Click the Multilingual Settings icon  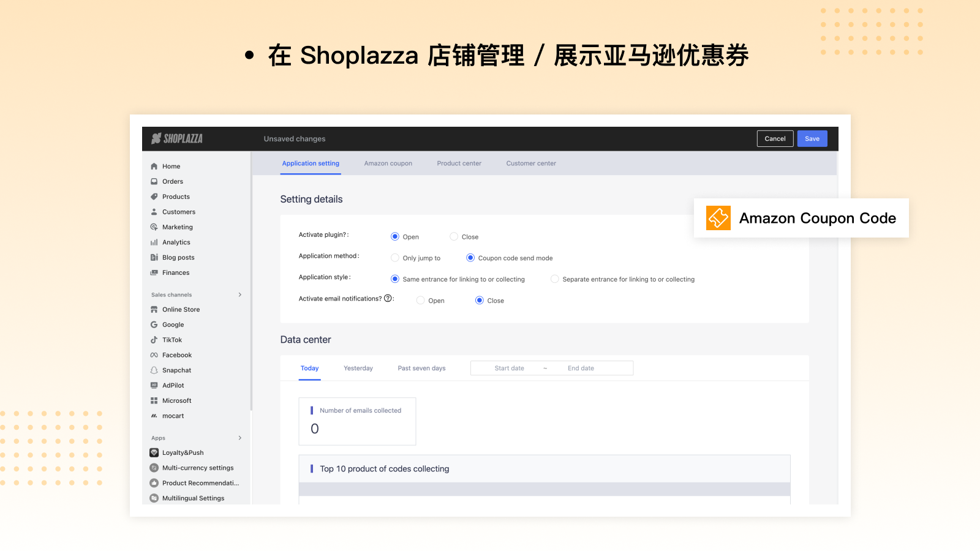pyautogui.click(x=154, y=498)
